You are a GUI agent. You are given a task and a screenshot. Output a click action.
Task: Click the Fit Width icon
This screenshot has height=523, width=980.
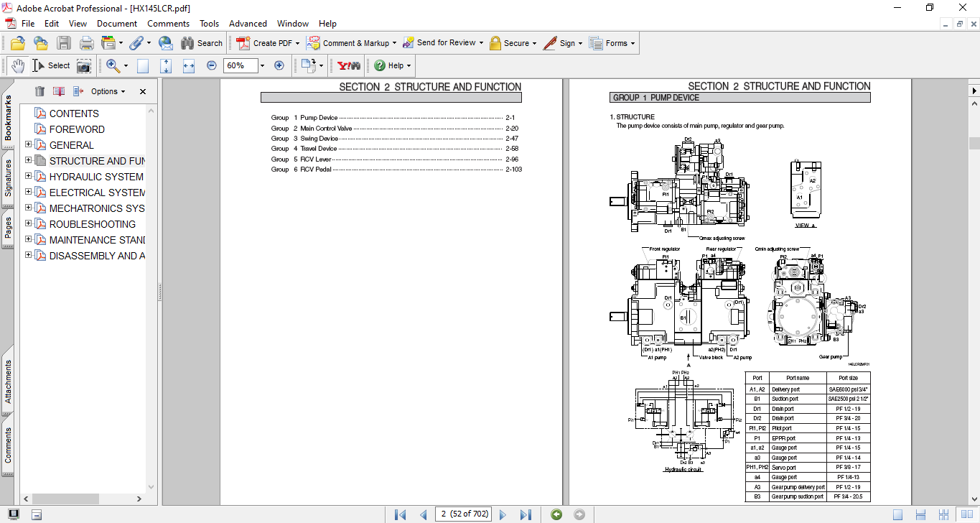(x=189, y=65)
